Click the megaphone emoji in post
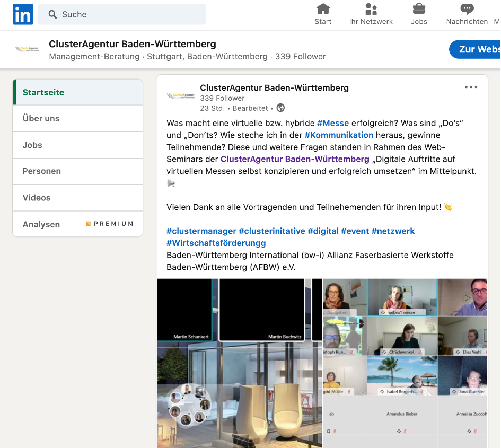Image resolution: width=501 pixels, height=448 pixels. [171, 183]
